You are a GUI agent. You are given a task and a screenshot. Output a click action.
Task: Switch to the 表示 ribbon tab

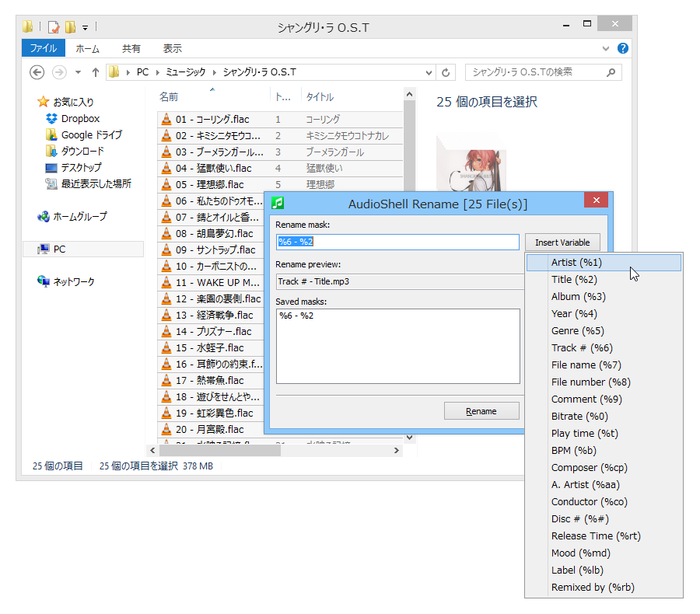tap(172, 48)
